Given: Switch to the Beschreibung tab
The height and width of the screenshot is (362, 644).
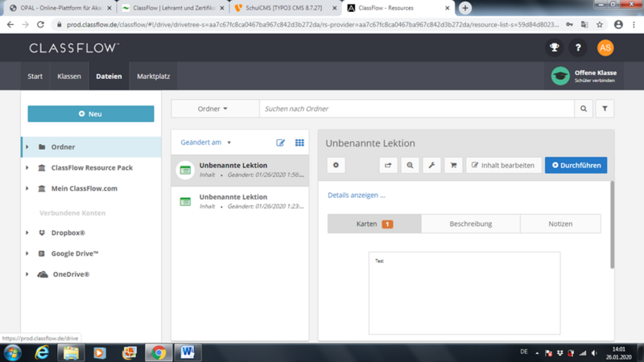Looking at the screenshot, I should point(471,224).
